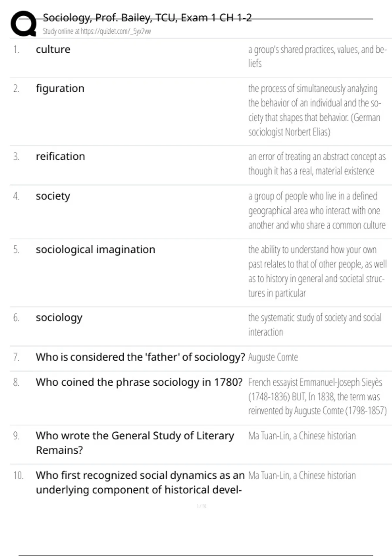Click the 'father of sociology' question
The height and width of the screenshot is (556, 392).
click(x=140, y=357)
